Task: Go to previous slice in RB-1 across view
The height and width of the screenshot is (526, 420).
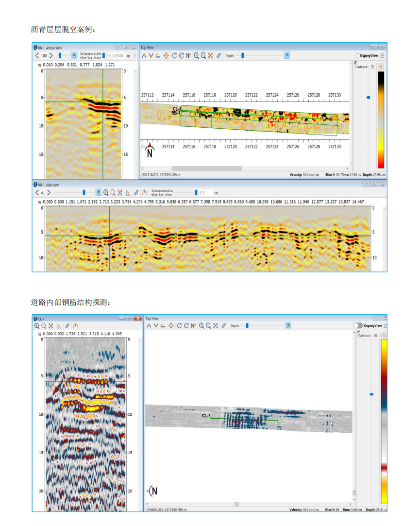Action: [x=37, y=56]
